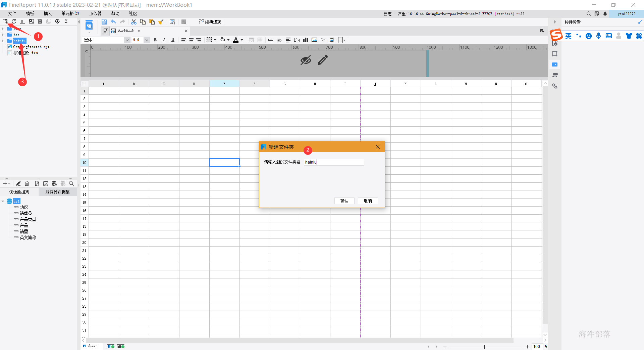
Task: Save the workbook with the floppy disk icon
Action: pos(104,22)
